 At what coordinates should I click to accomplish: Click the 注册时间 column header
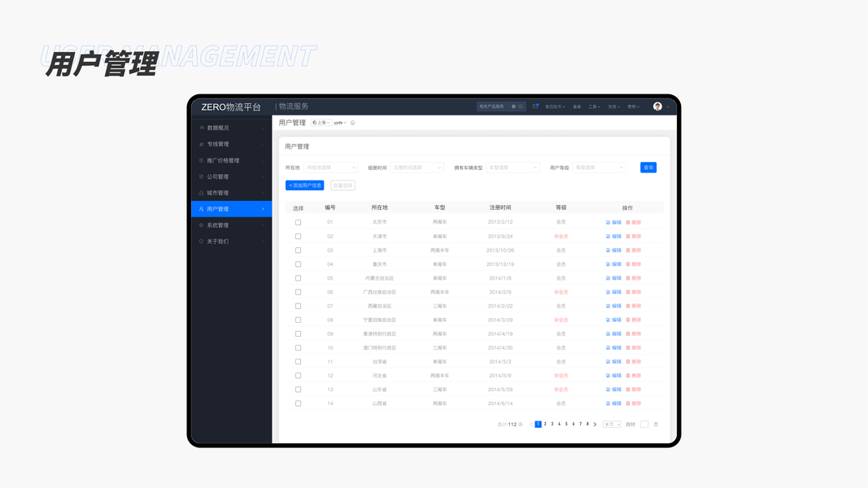(500, 207)
